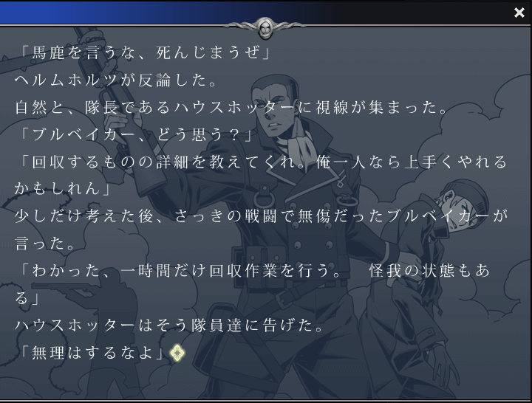Screen dimensions: 532x403
Task: Click the short line 言った。
Action: (46, 244)
